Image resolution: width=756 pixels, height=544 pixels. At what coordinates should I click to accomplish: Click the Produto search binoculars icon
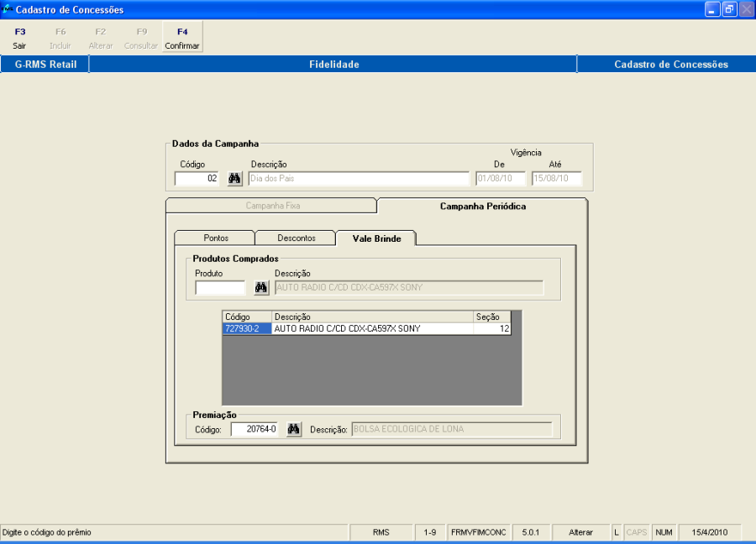click(261, 288)
